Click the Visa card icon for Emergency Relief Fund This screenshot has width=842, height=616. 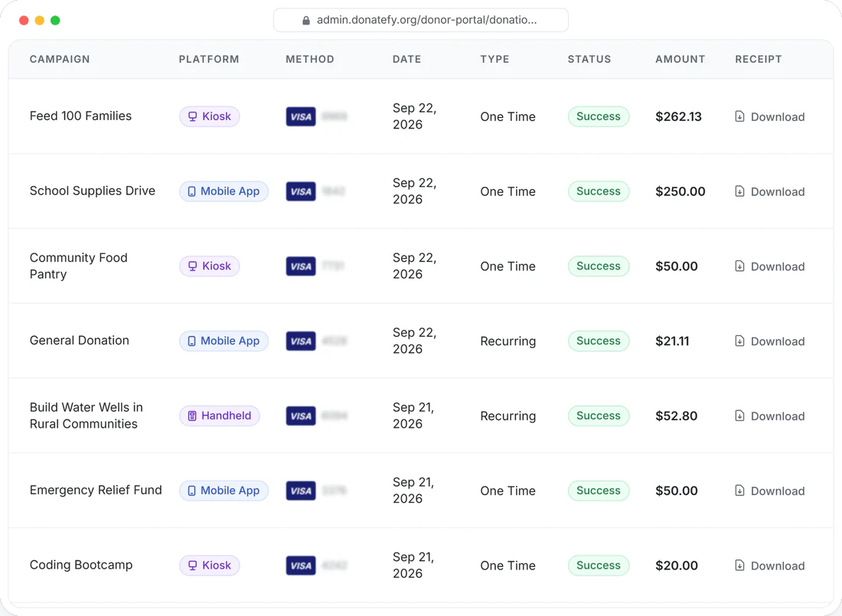(301, 491)
